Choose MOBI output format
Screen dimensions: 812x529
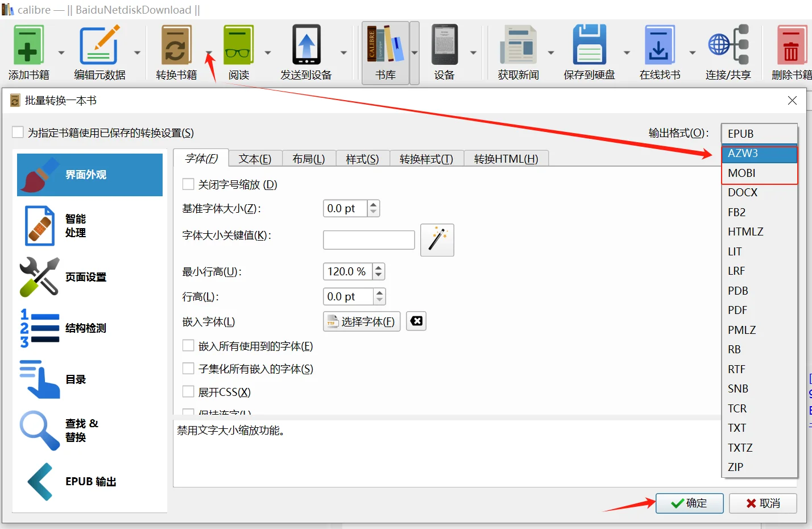coord(760,173)
